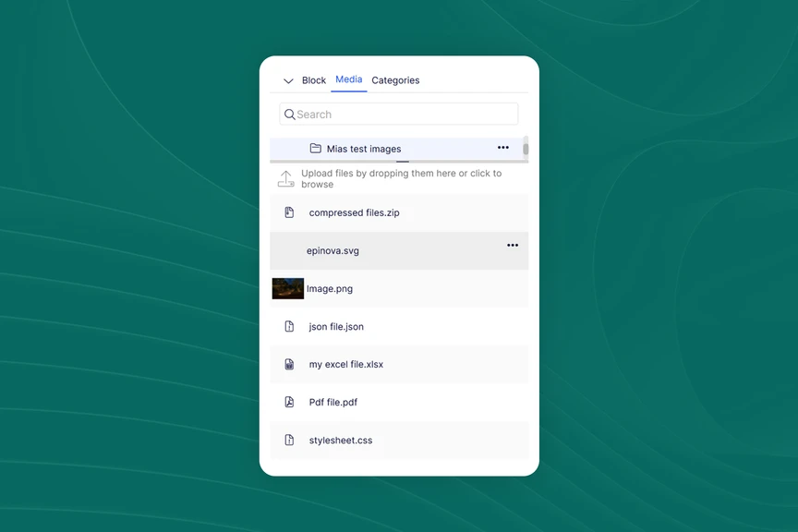Switch to the Block tab
The image size is (798, 532).
pyautogui.click(x=314, y=80)
